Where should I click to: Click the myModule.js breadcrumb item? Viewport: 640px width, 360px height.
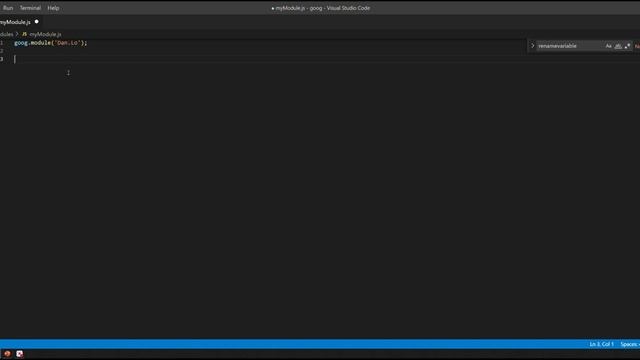pos(45,34)
